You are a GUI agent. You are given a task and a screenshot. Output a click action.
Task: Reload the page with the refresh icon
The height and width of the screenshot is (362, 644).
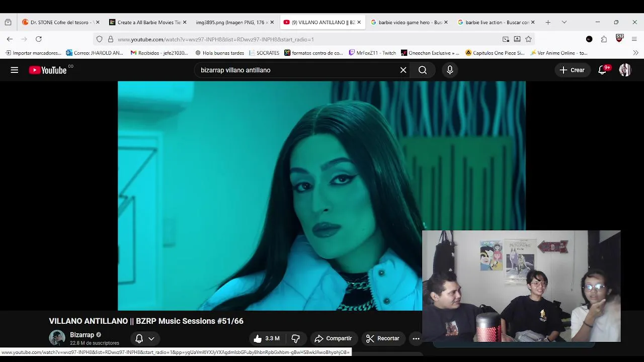point(38,39)
